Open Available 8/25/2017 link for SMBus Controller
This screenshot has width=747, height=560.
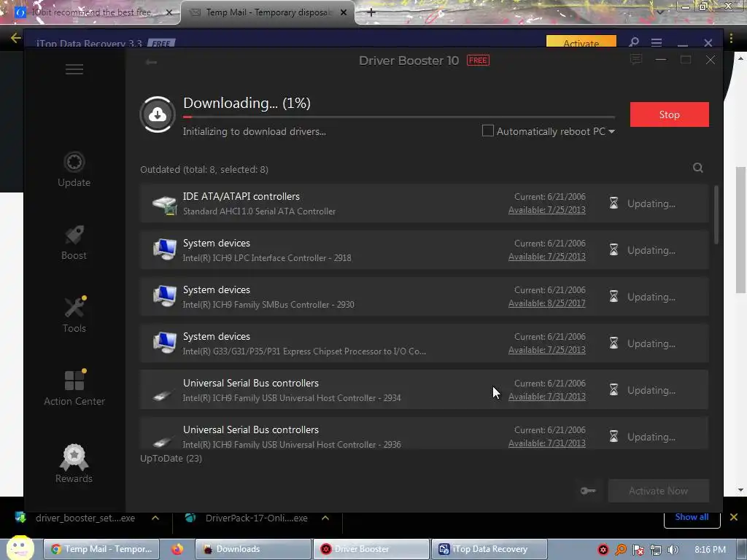[547, 303]
